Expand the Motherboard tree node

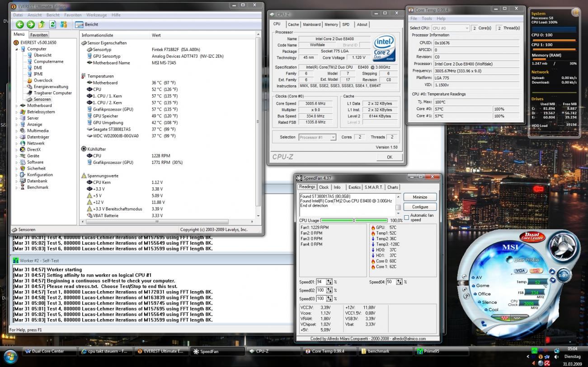tap(17, 106)
